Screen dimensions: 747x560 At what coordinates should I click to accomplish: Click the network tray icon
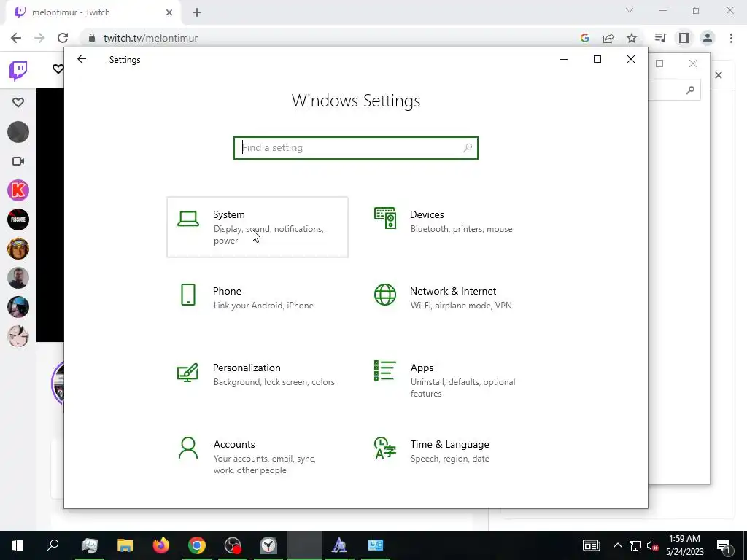[x=635, y=545]
